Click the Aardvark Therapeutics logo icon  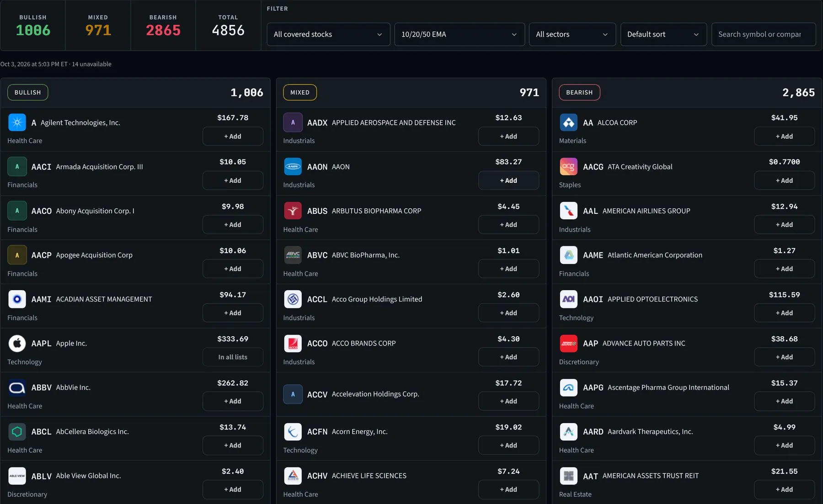coord(568,431)
